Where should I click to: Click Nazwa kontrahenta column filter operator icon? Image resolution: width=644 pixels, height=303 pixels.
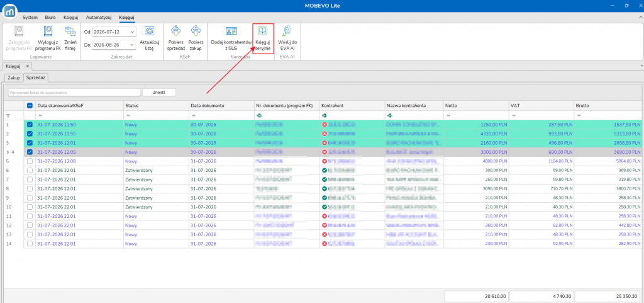point(390,115)
